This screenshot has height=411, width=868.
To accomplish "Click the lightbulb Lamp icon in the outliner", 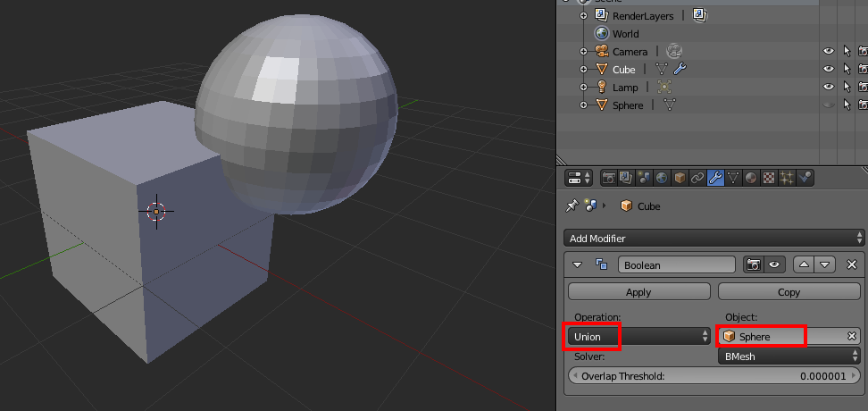I will click(x=601, y=87).
